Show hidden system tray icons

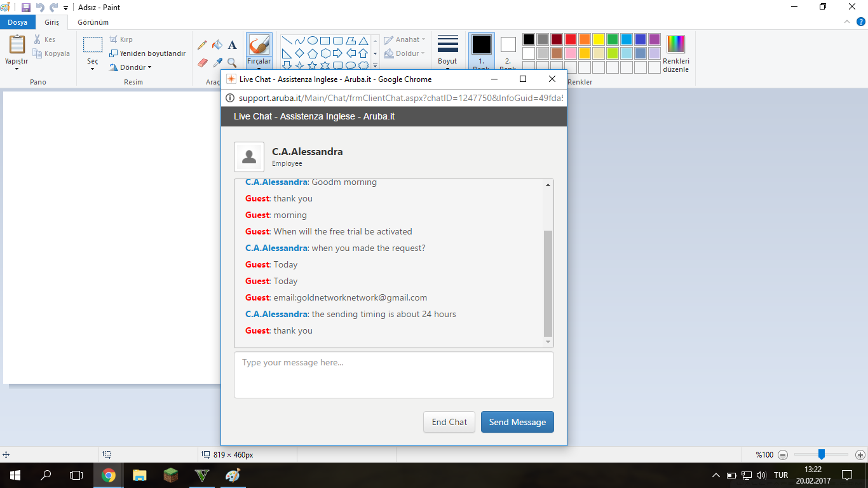pyautogui.click(x=716, y=475)
